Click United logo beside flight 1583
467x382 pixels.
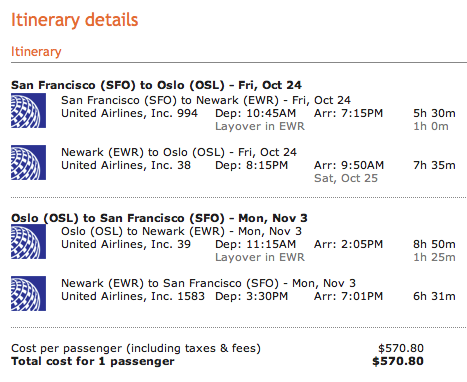28,293
